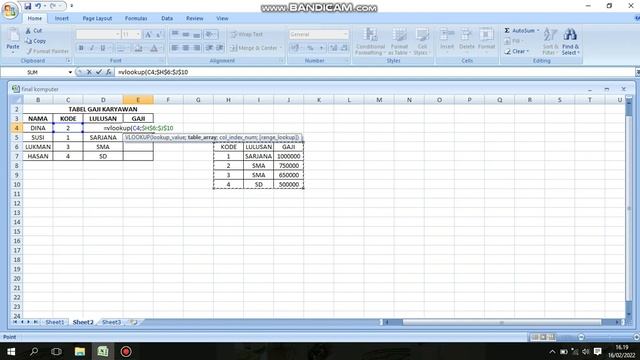Save workbook via quick access toolbar
The width and height of the screenshot is (640, 360).
coord(28,6)
